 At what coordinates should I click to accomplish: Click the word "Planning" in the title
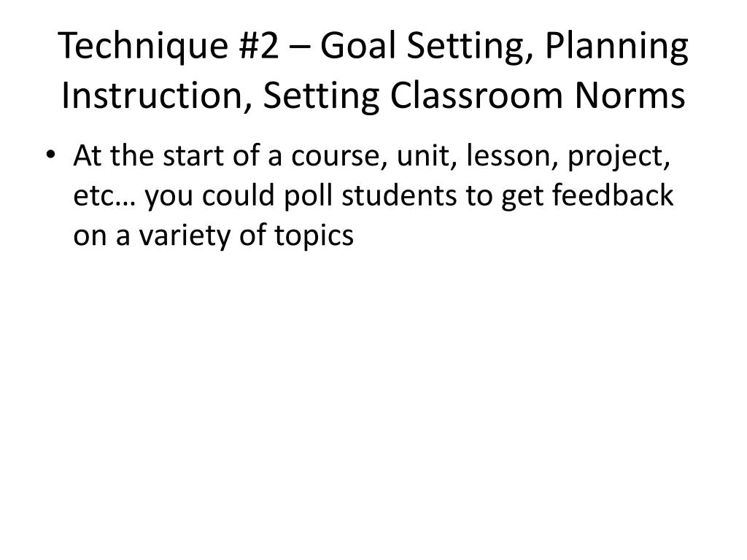point(616,46)
